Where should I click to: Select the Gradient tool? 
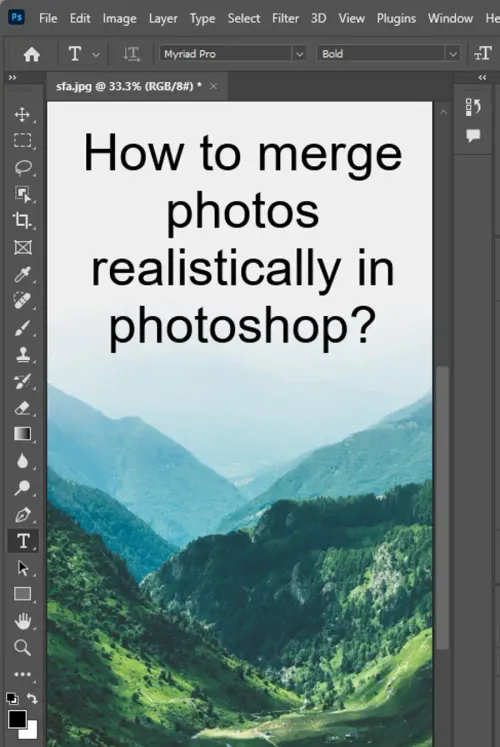tap(22, 434)
